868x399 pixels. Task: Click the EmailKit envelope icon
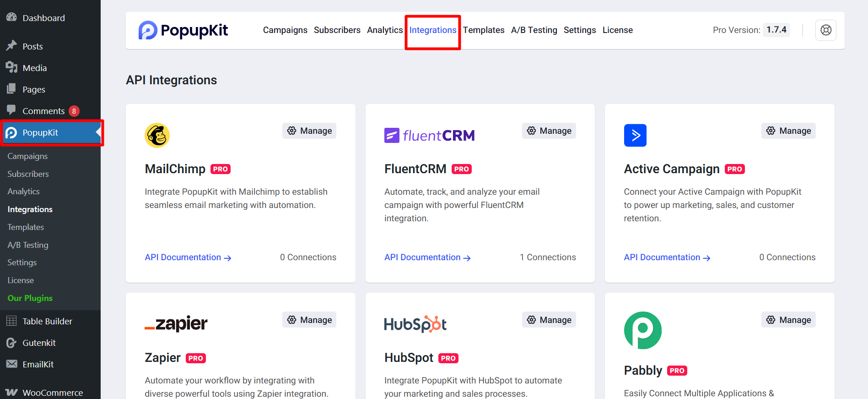pyautogui.click(x=11, y=364)
